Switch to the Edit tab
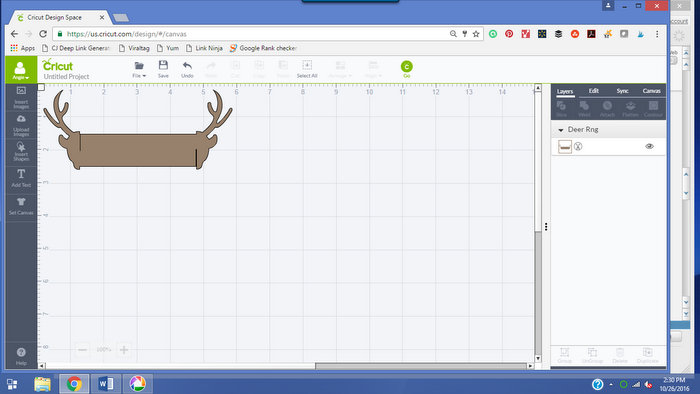This screenshot has width=700, height=394. point(593,91)
